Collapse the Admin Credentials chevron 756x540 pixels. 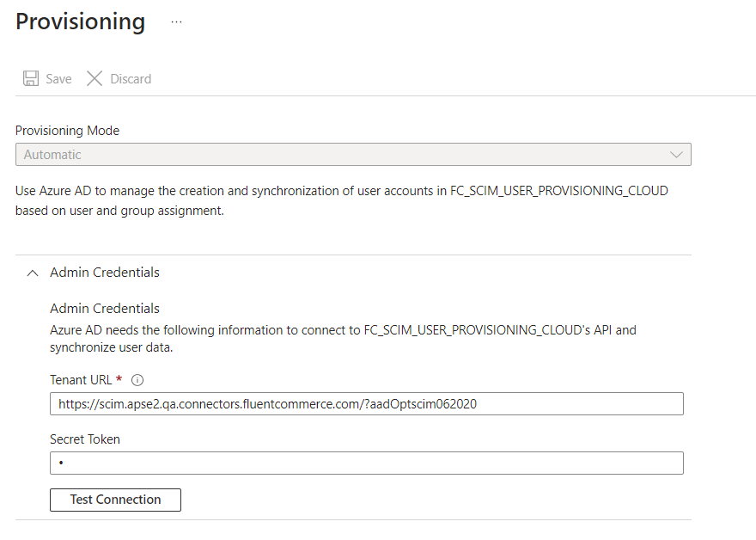point(33,273)
